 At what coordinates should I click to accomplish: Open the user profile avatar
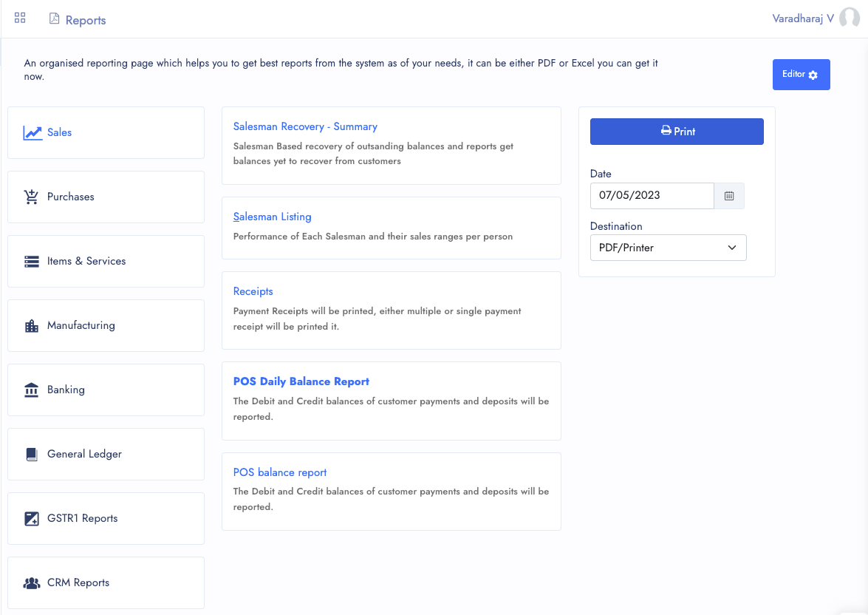coord(850,18)
